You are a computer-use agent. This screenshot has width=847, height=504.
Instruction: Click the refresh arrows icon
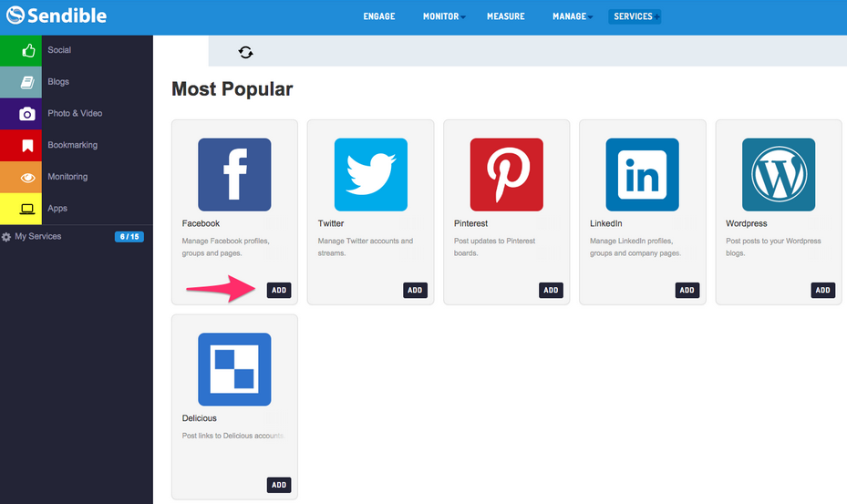click(x=245, y=52)
